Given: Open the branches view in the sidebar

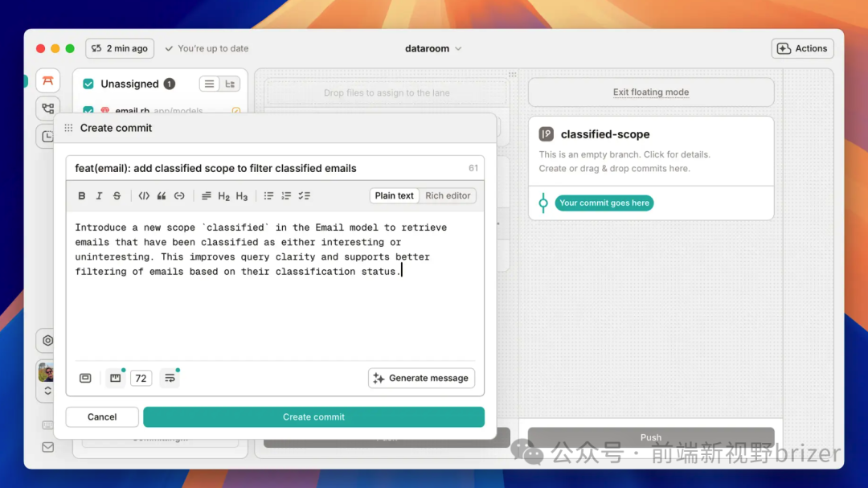Looking at the screenshot, I should pos(48,108).
